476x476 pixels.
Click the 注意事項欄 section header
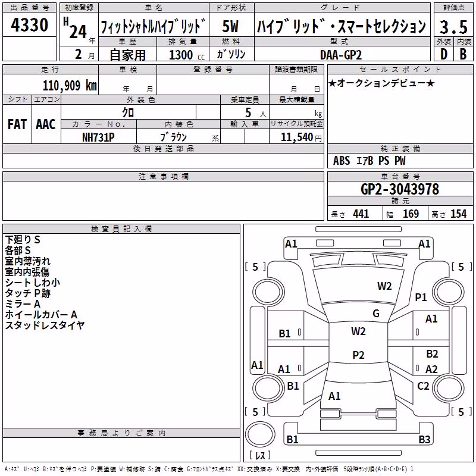pyautogui.click(x=163, y=176)
